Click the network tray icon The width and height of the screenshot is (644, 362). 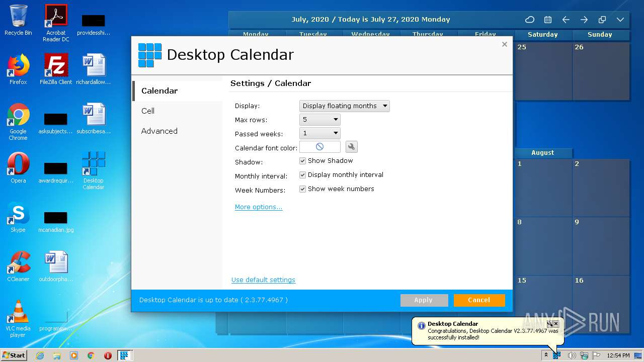[584, 355]
